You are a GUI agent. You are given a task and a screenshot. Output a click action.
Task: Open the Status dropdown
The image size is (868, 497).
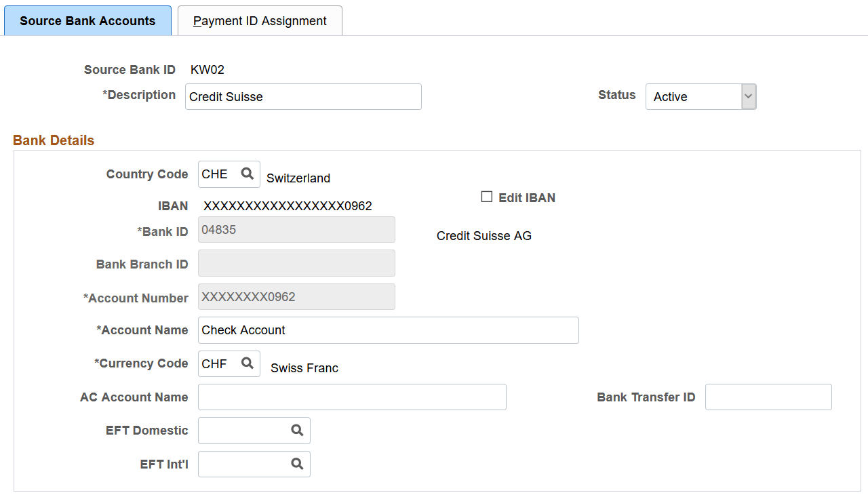(748, 96)
